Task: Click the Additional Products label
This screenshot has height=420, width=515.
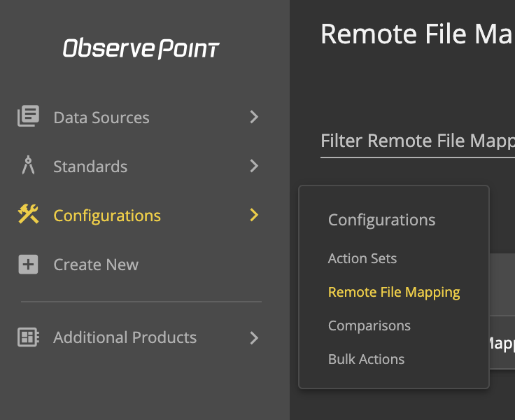Action: pos(125,337)
